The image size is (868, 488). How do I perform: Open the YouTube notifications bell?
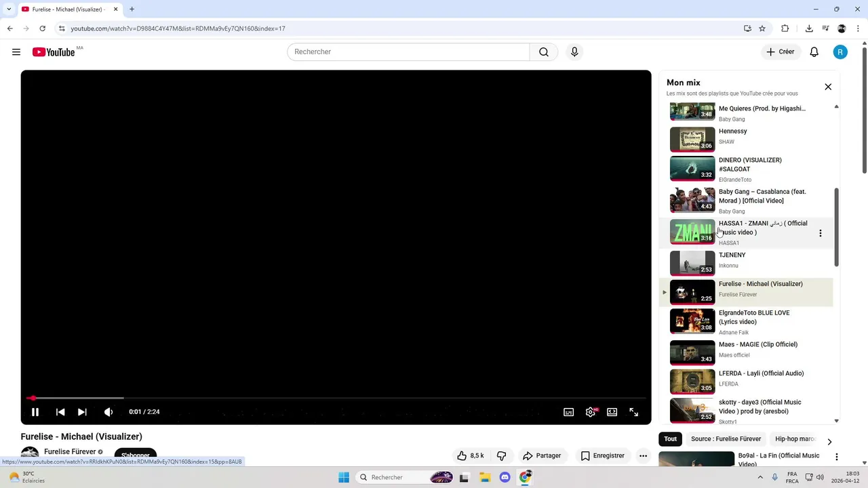[814, 52]
